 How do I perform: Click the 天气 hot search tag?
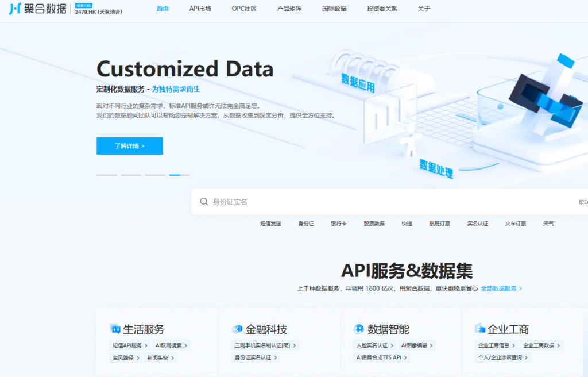(x=548, y=223)
